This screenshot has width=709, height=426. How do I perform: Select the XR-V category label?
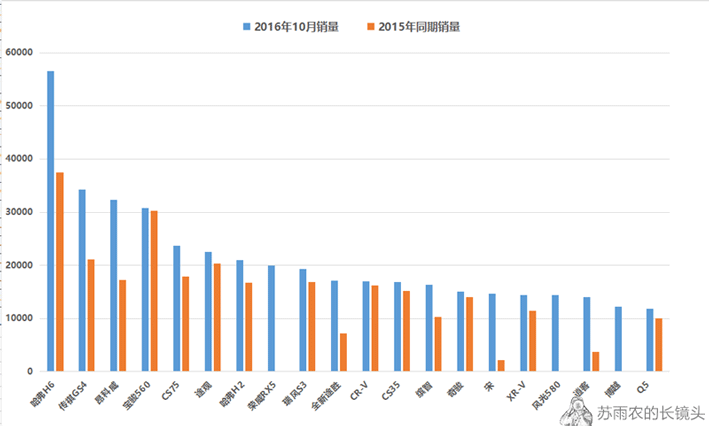coord(517,391)
